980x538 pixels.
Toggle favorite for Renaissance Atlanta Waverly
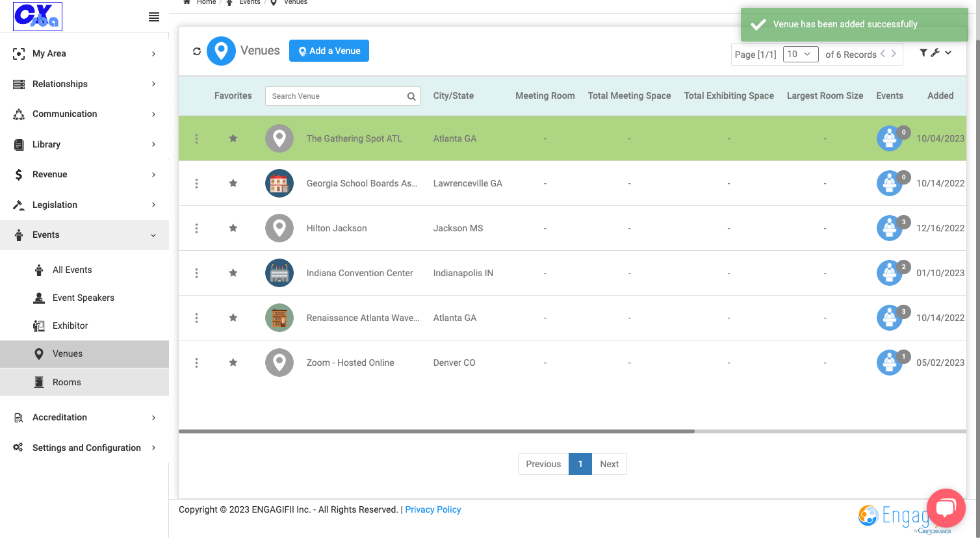pos(233,317)
